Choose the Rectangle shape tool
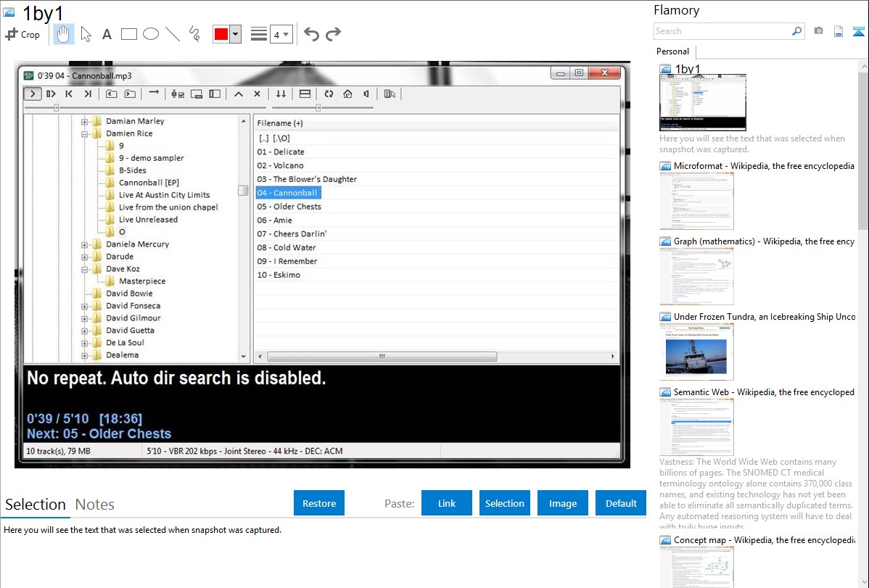The height and width of the screenshot is (588, 869). click(x=129, y=34)
